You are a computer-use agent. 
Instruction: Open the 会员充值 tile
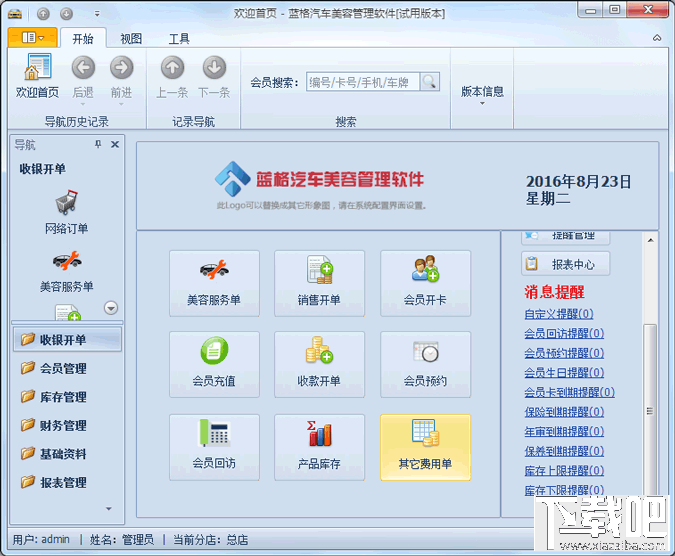tap(214, 364)
